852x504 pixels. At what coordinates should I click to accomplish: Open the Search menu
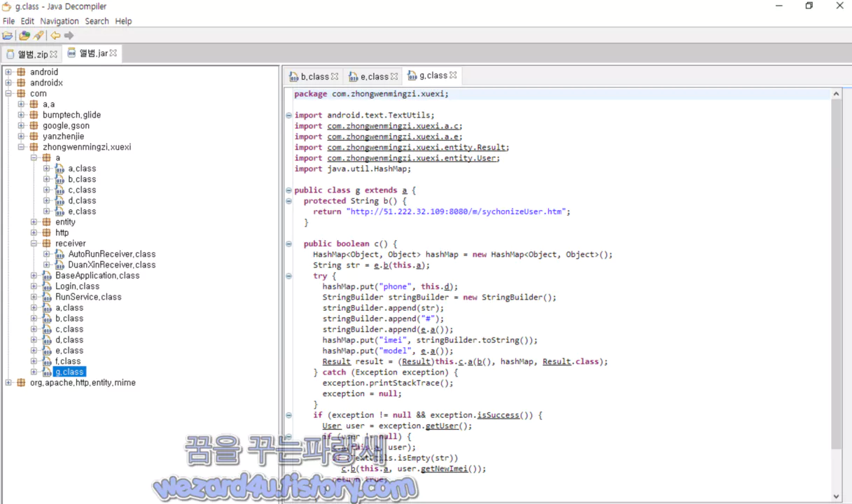click(x=97, y=21)
